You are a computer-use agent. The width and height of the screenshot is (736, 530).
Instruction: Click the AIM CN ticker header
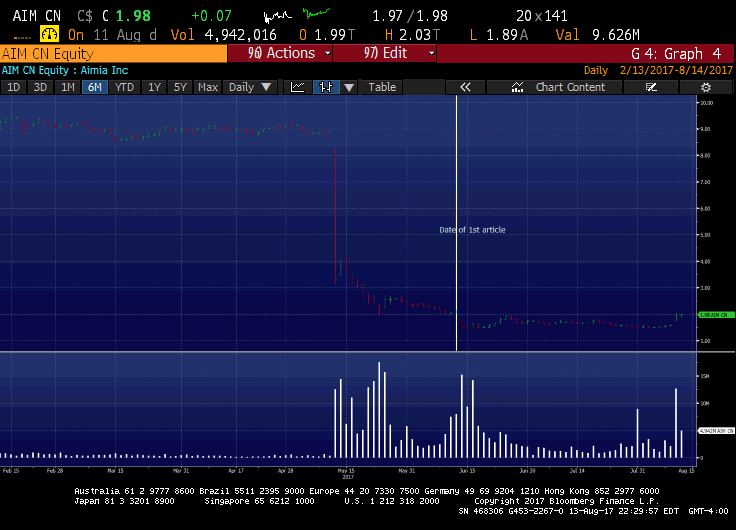[x=37, y=16]
